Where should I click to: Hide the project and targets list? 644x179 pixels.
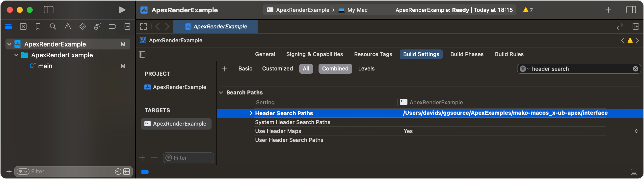[142, 54]
